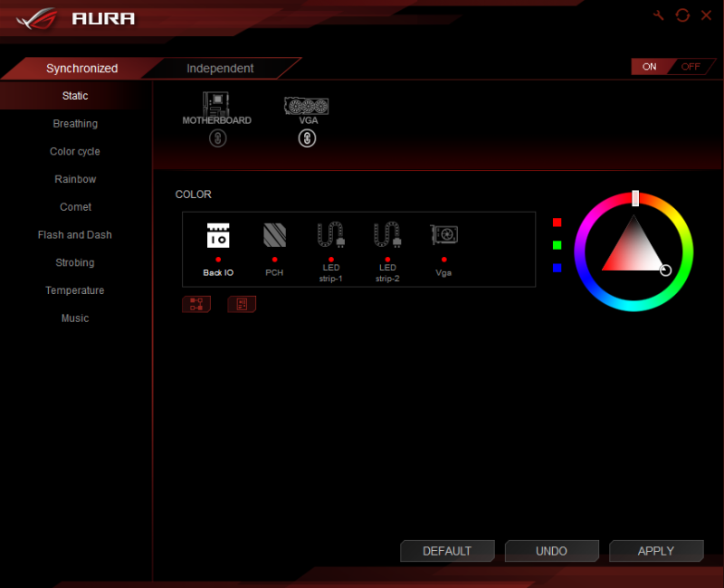Choose the Flash and Dash effect
724x588 pixels.
click(x=75, y=235)
